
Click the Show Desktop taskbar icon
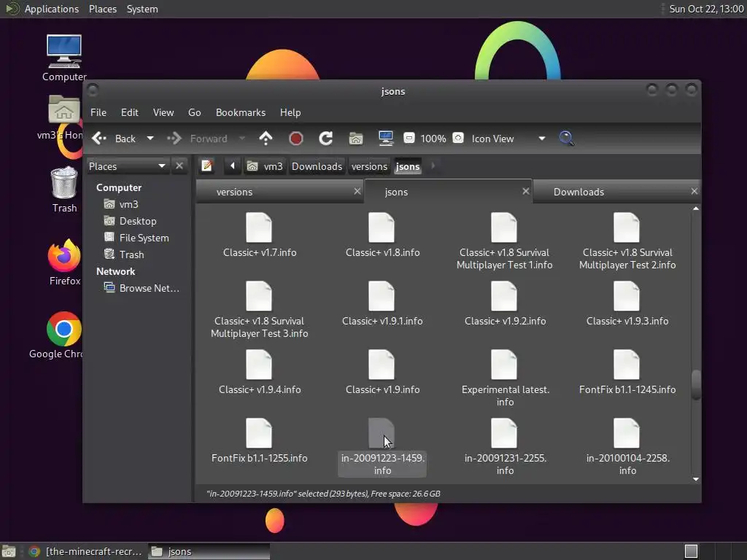click(9, 551)
